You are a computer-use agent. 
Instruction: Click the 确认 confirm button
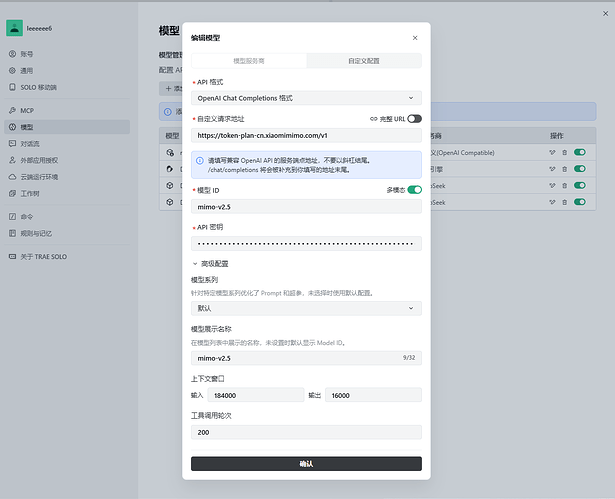(306, 464)
